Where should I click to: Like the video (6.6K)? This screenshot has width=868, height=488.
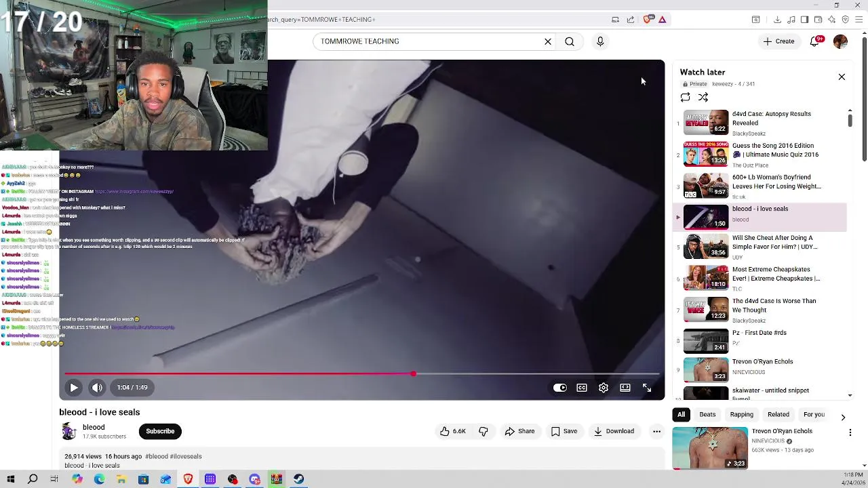point(453,431)
